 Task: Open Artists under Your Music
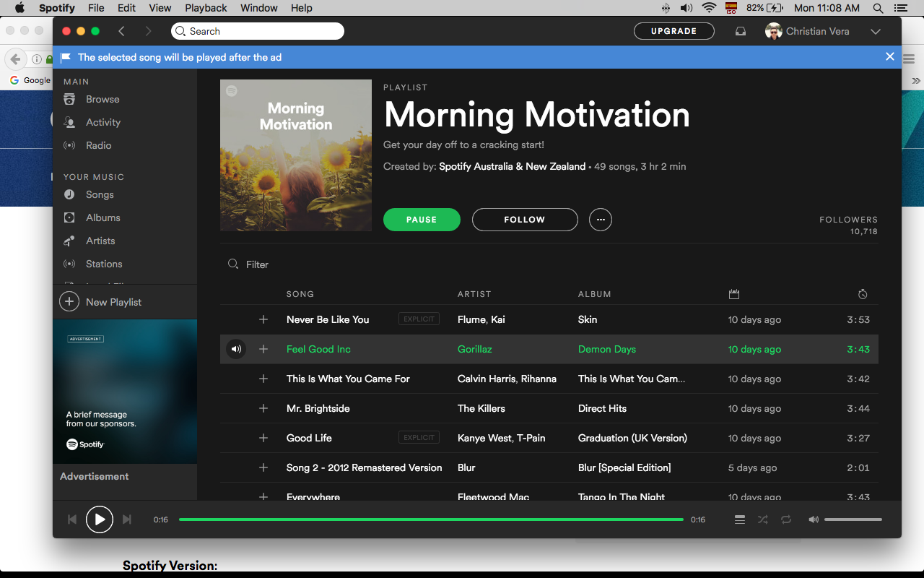tap(100, 241)
